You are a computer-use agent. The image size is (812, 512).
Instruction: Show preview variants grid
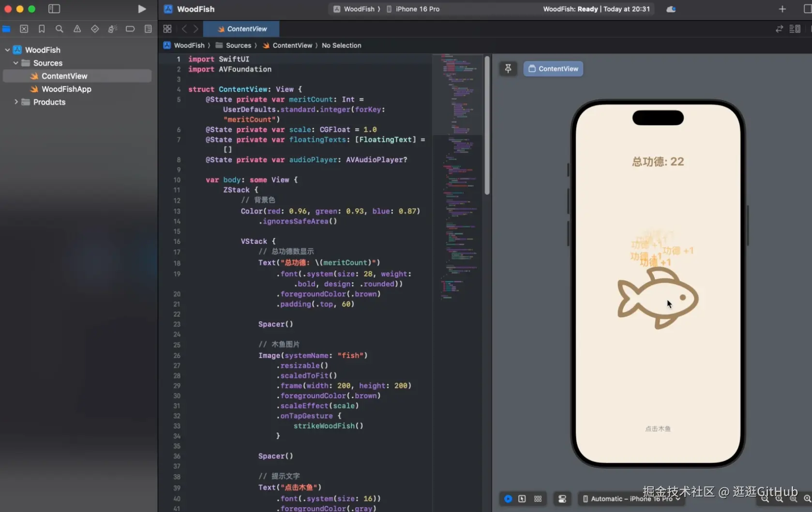point(538,498)
